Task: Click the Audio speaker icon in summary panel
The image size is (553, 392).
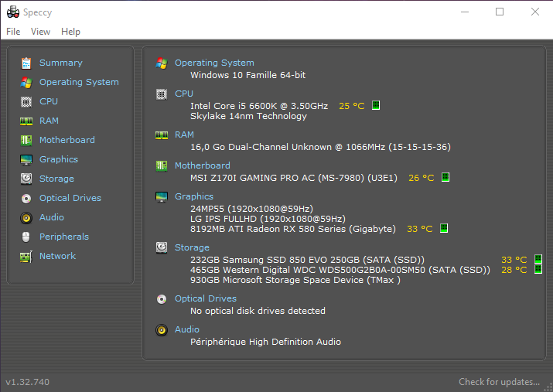Action: 162,330
